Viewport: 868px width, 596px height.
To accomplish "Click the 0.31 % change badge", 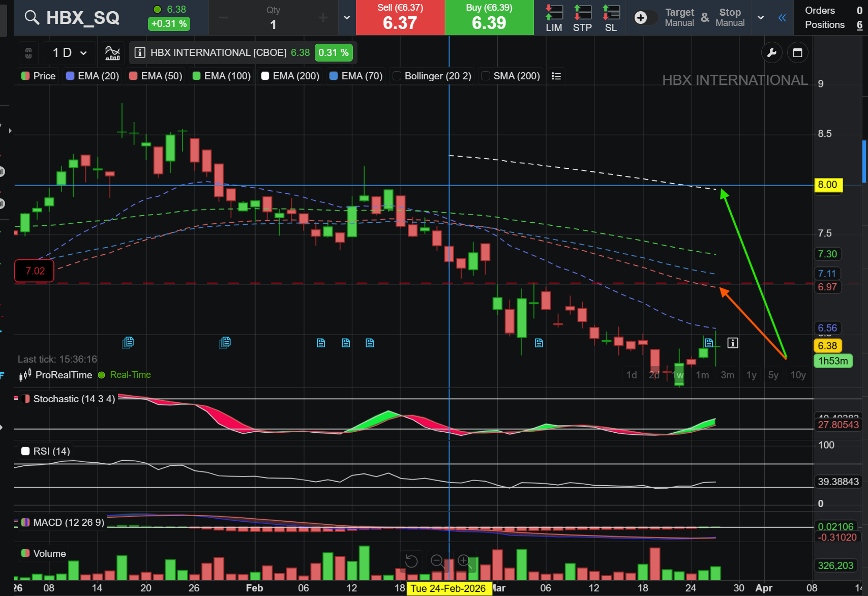I will pyautogui.click(x=334, y=53).
